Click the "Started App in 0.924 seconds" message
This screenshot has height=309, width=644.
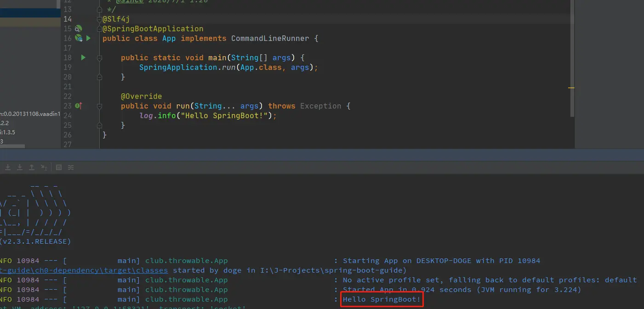click(462, 290)
